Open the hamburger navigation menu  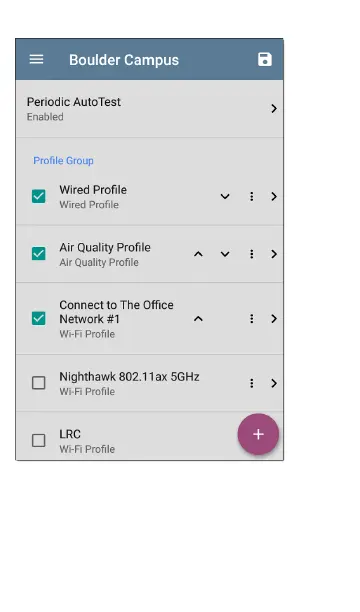[36, 59]
